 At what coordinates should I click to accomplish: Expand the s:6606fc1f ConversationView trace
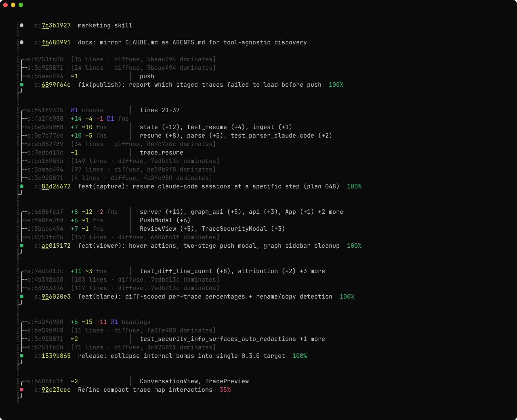46,381
